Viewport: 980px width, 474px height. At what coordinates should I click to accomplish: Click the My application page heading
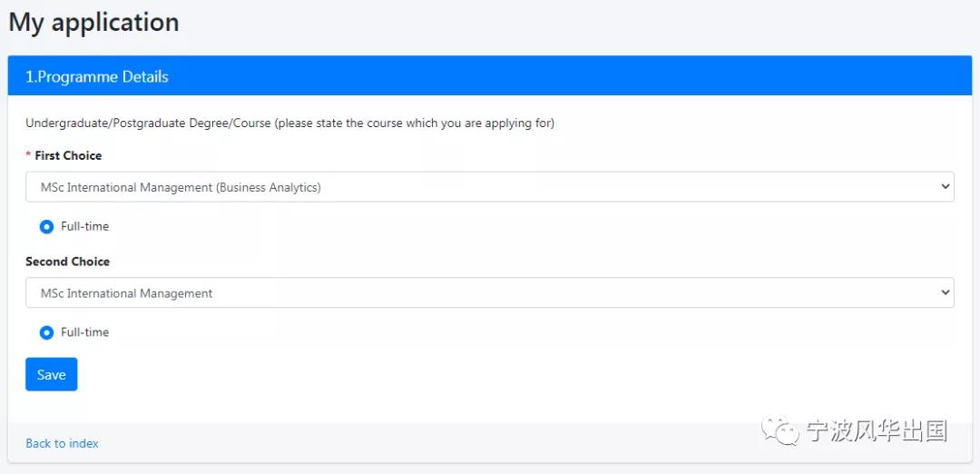(93, 23)
